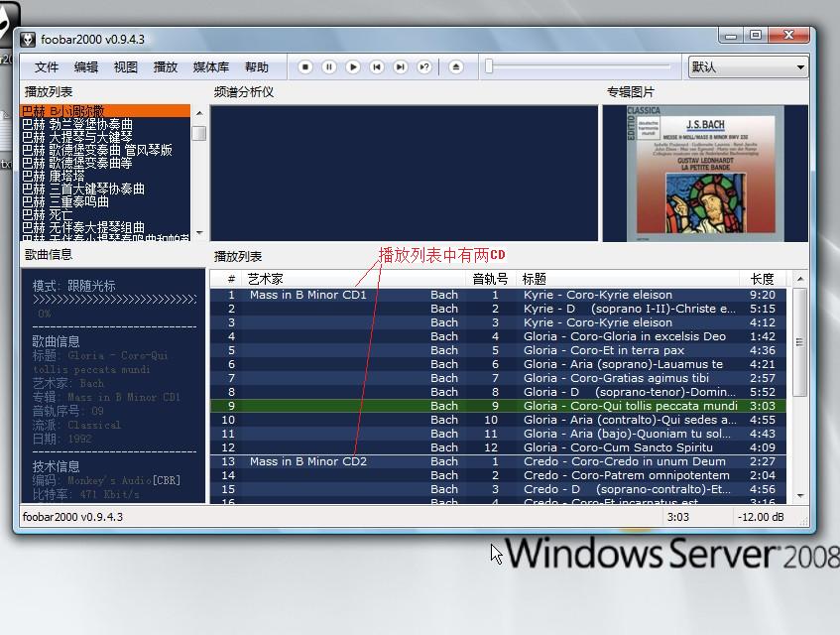This screenshot has height=635, width=840.
Task: Select track Gloria - Aria (contralto)-Qui sedes
Action: click(x=498, y=420)
